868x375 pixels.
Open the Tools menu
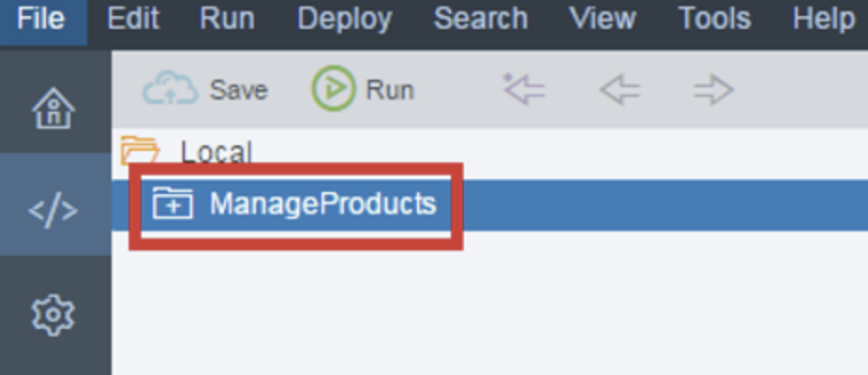coord(714,20)
